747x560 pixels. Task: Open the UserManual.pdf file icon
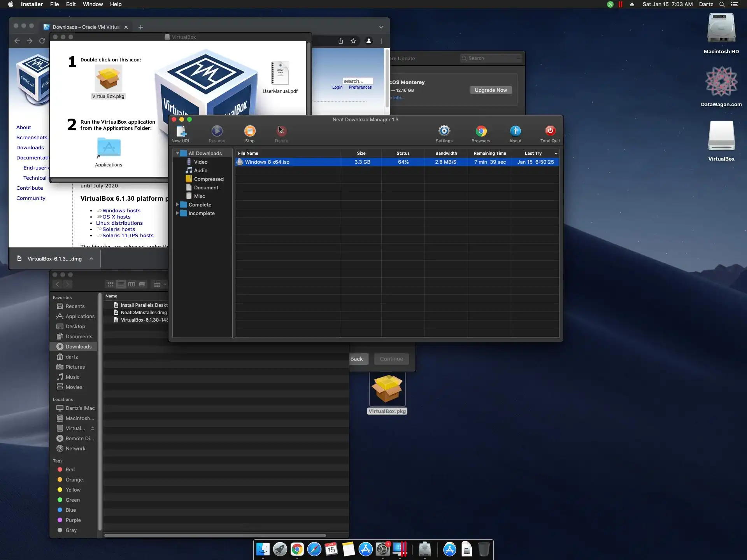pyautogui.click(x=280, y=73)
